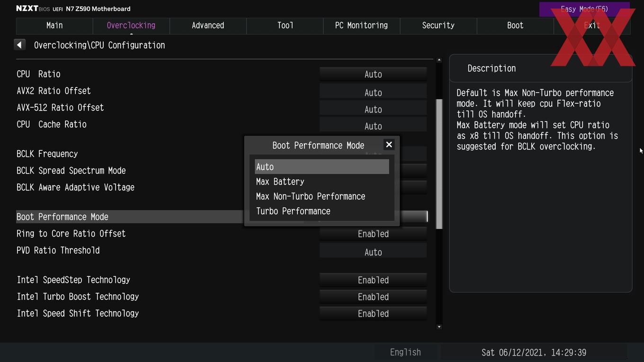
Task: Open the Security tab
Action: [x=438, y=26]
